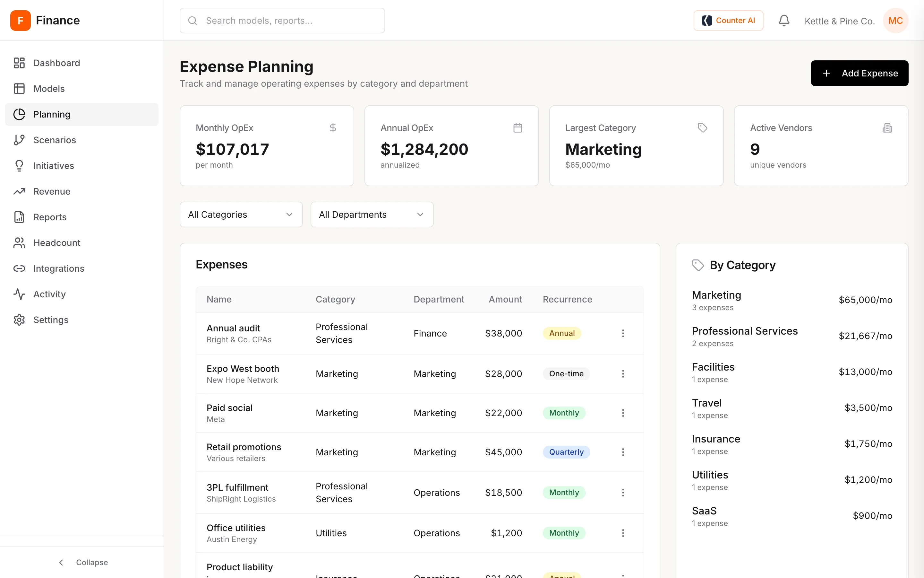Click the Headcount people icon

pyautogui.click(x=19, y=242)
